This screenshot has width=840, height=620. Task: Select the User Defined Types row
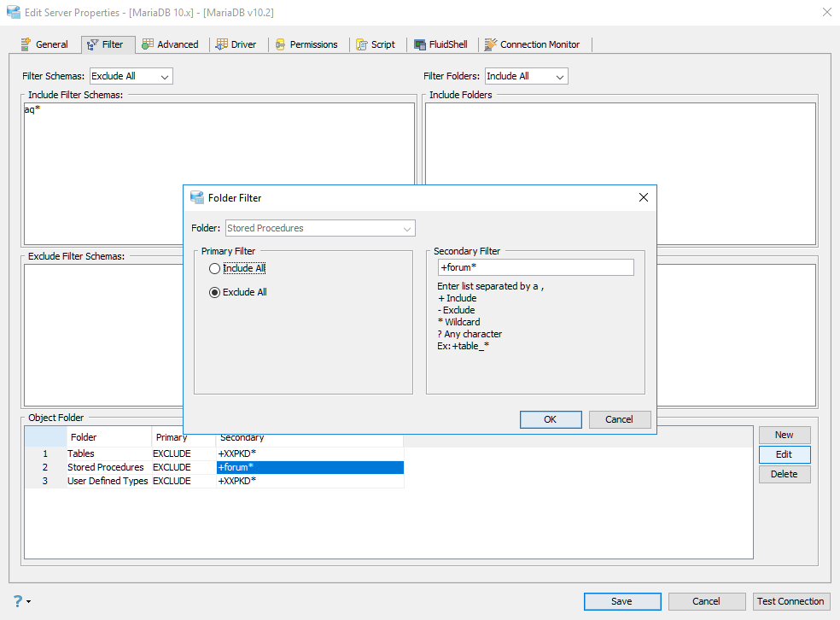pos(214,481)
